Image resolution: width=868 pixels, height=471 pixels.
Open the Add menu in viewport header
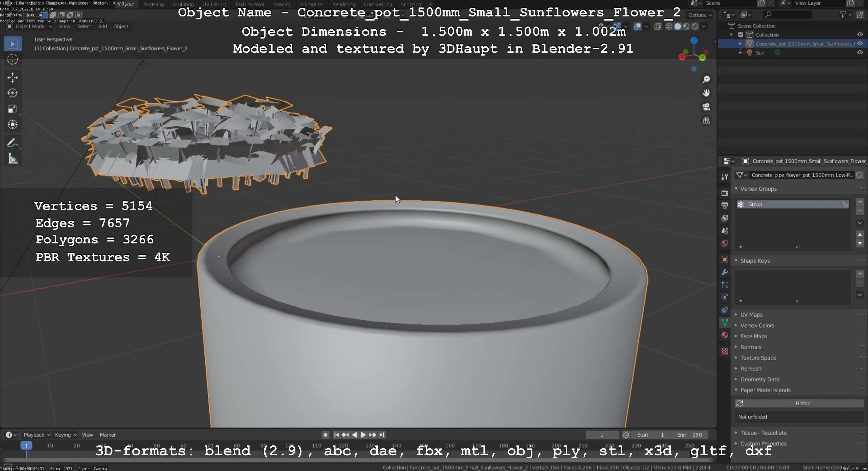[102, 26]
